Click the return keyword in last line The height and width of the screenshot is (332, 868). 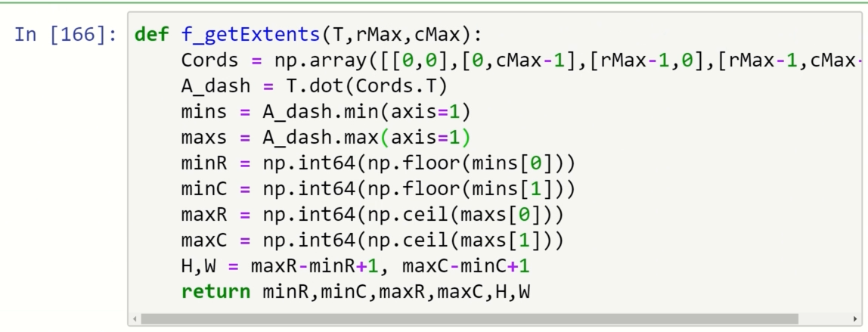(x=215, y=292)
